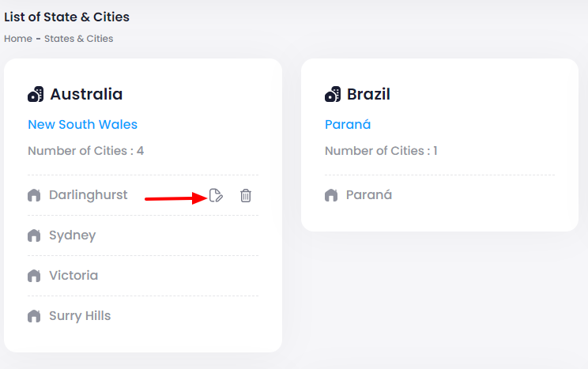The width and height of the screenshot is (588, 369).
Task: Select the Darlinghurst city name
Action: pyautogui.click(x=88, y=195)
